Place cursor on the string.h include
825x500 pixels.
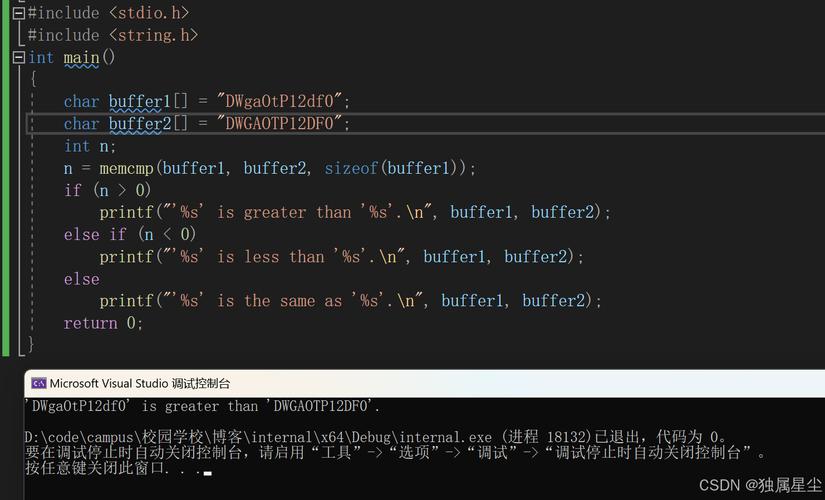153,35
